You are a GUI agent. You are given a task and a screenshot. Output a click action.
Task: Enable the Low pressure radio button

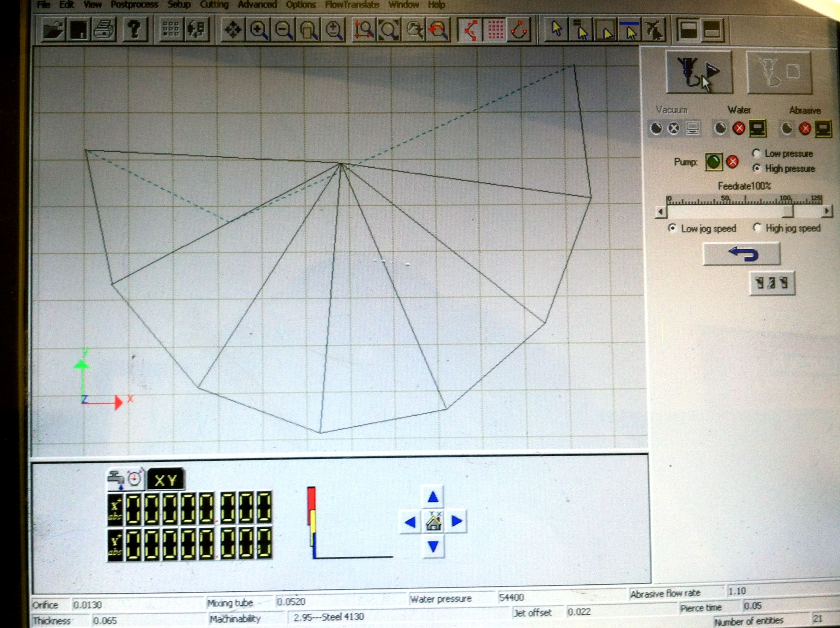[757, 154]
